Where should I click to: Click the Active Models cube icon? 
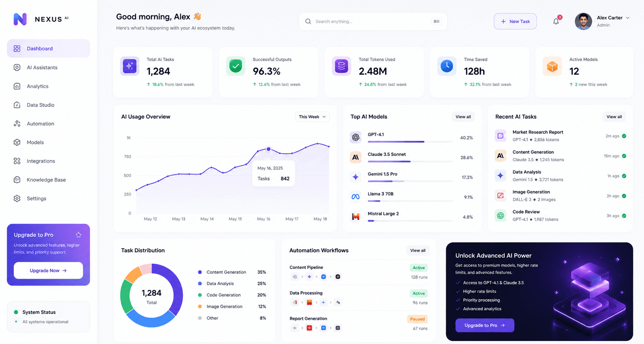552,66
